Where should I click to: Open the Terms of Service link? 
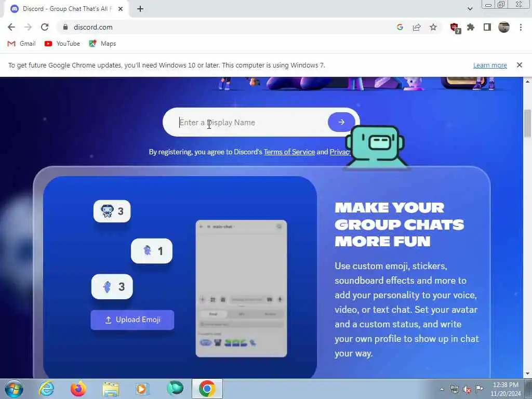tap(289, 152)
